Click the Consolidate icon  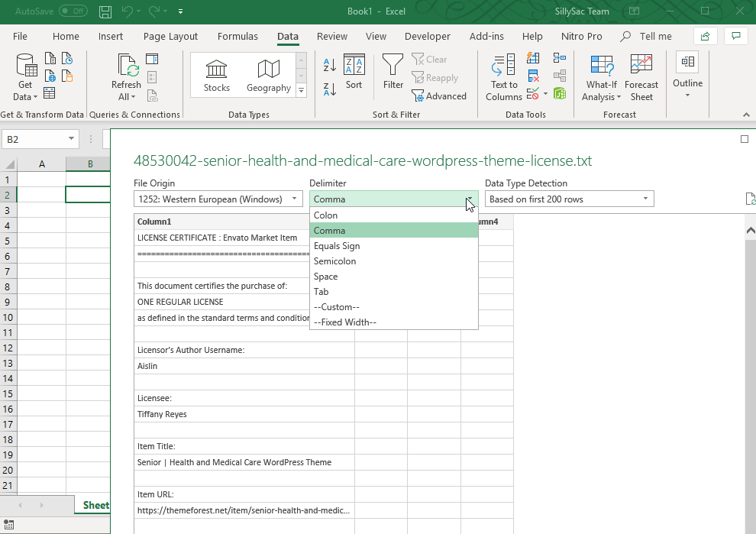pos(559,58)
